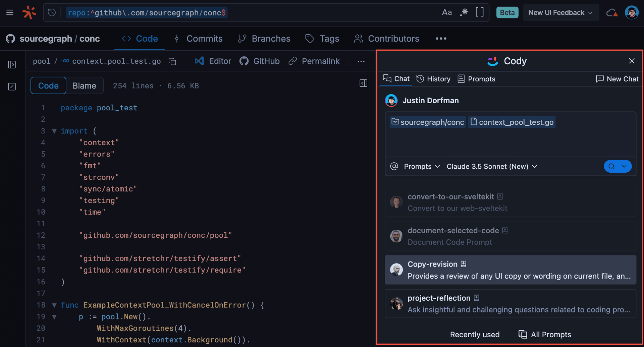Toggle regular expression search mode
Screen dimensions: 644x347
point(464,12)
